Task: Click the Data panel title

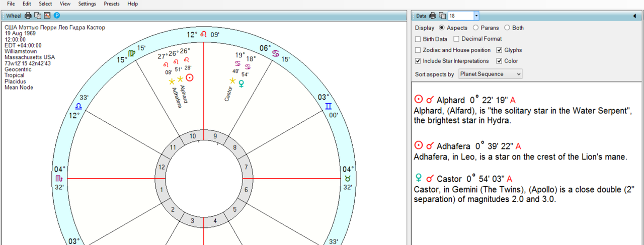Action: [x=421, y=16]
